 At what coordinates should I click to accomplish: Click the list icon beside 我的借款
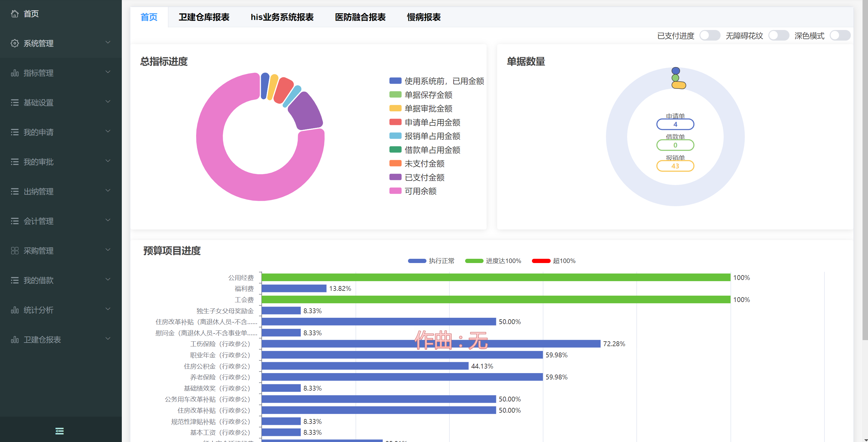tap(15, 280)
